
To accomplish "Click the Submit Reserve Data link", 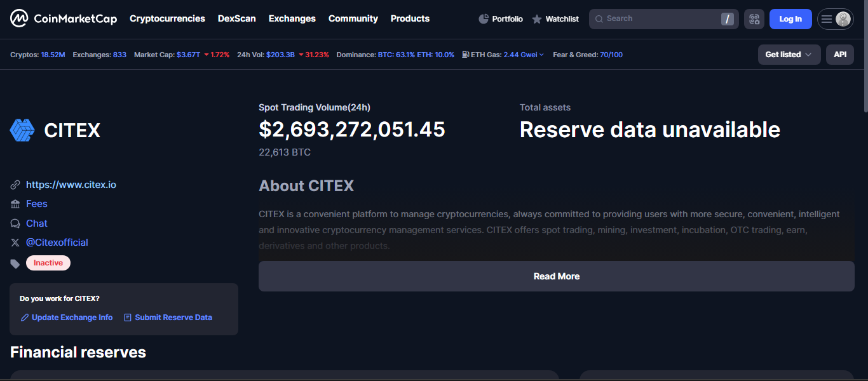I will pos(173,317).
